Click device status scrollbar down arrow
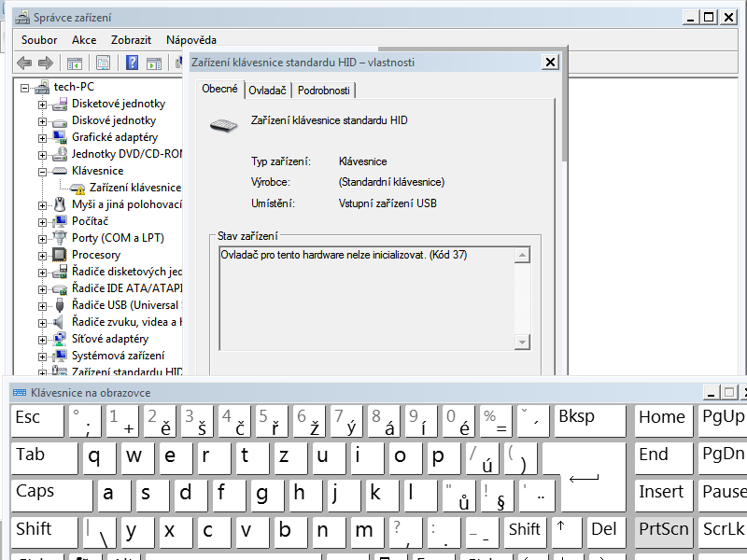The image size is (747, 560). tap(523, 343)
